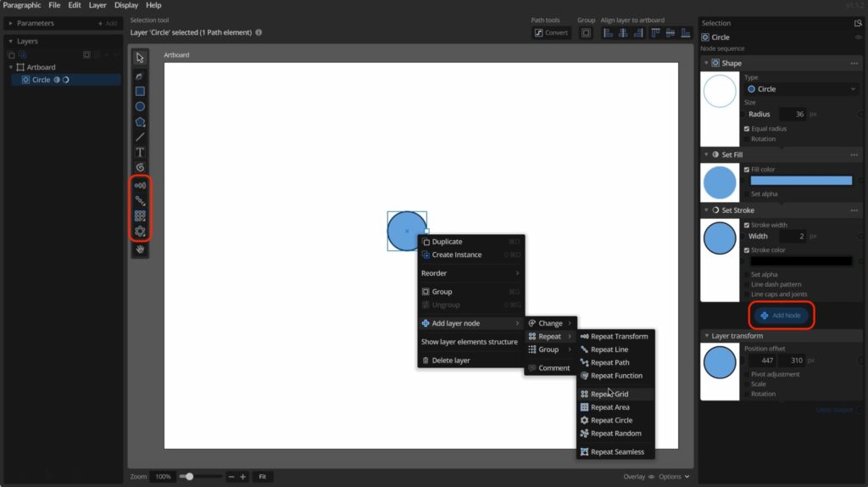The image size is (868, 487).
Task: Expand the Parameters panel
Action: (10, 23)
